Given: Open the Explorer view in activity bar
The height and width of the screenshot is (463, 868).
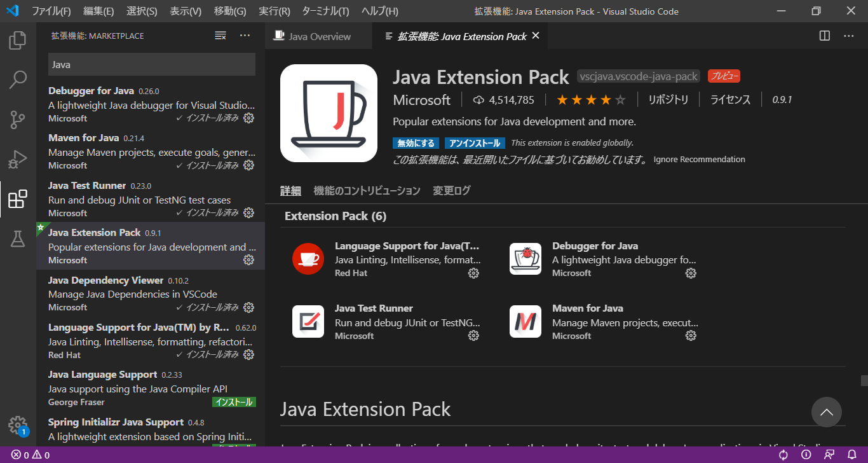Looking at the screenshot, I should click(x=18, y=41).
